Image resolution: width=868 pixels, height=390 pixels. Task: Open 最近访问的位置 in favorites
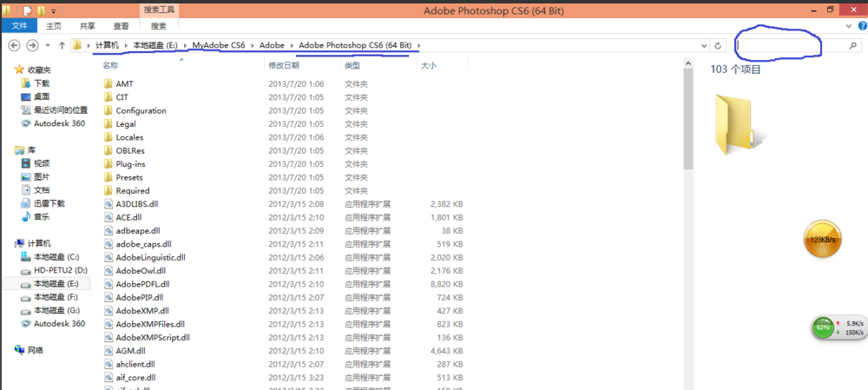point(54,109)
